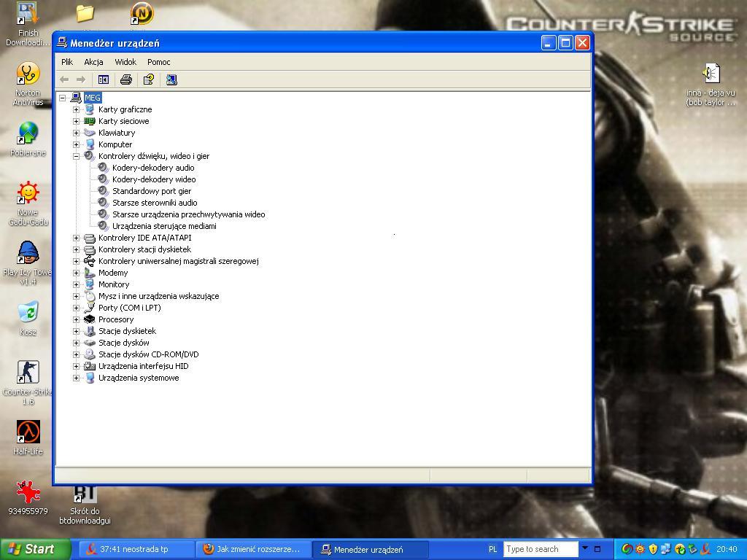Click Menedżer urządzeń taskbar button
747x560 pixels.
pos(370,550)
